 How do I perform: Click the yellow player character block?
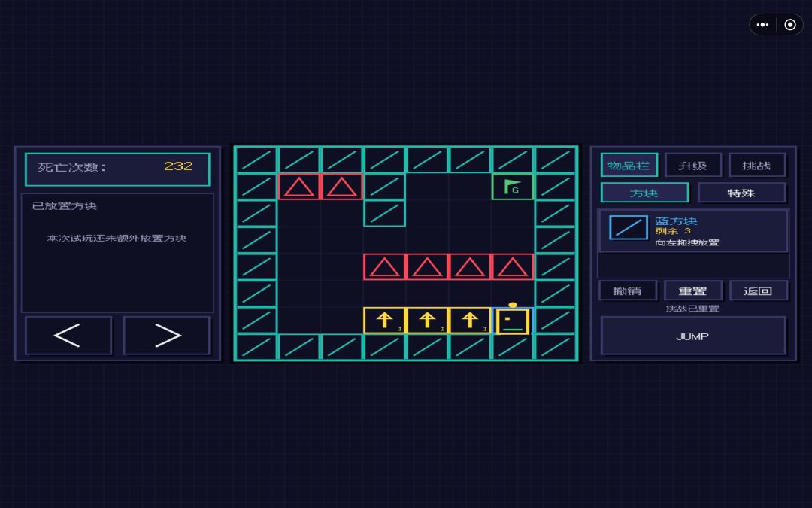pyautogui.click(x=513, y=321)
